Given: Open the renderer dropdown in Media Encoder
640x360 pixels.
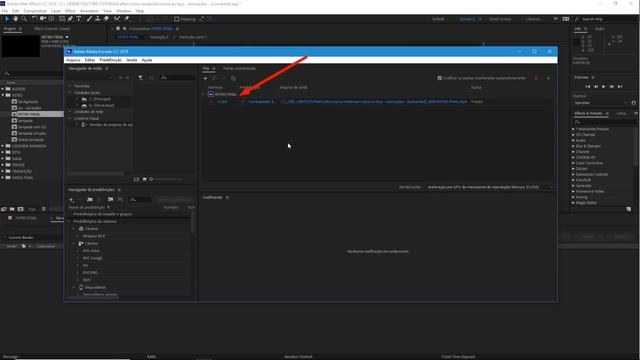Looking at the screenshot, I should (490, 187).
